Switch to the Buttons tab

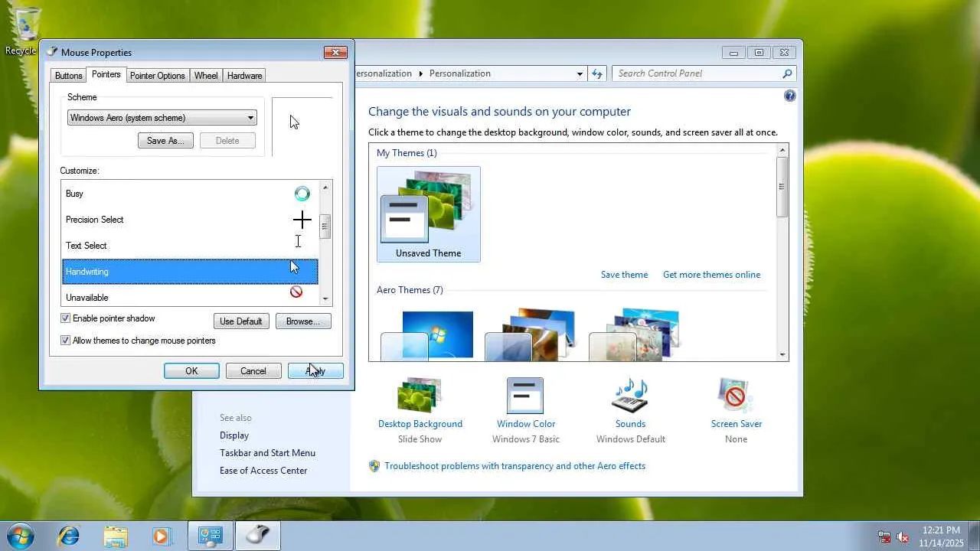coord(69,76)
